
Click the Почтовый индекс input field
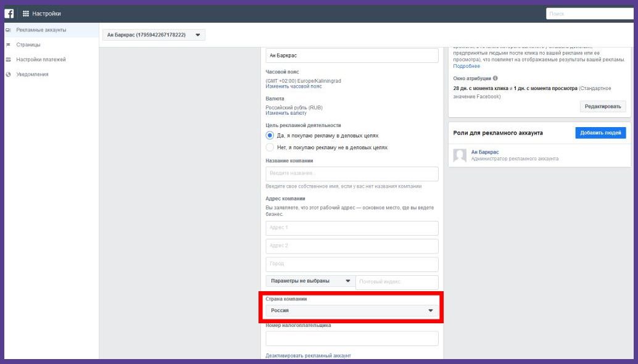[397, 282]
